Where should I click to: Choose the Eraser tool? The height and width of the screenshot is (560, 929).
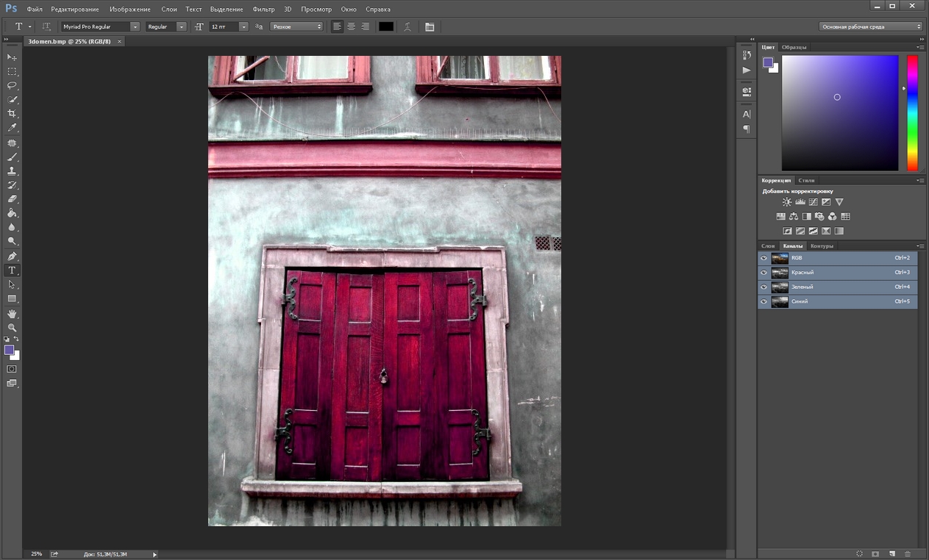pos(12,199)
